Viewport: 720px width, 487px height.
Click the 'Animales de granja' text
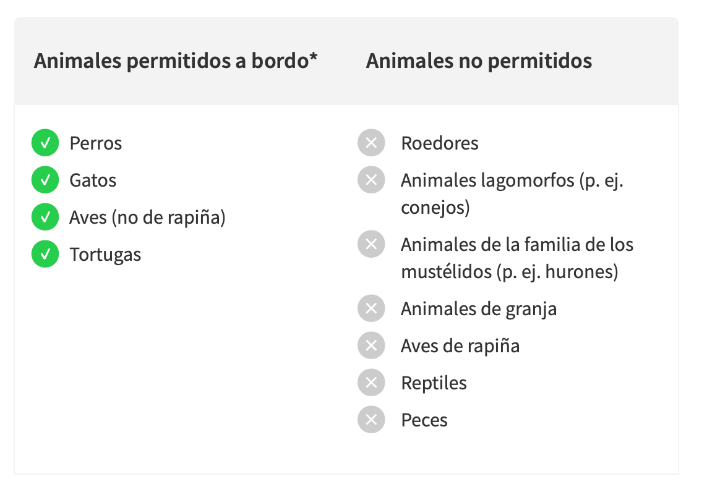[x=479, y=309]
